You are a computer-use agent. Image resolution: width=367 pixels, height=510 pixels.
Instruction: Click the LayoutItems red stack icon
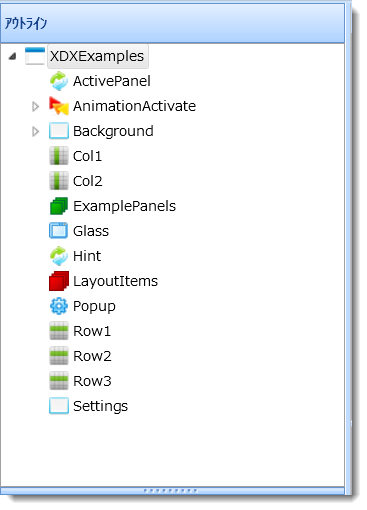(x=59, y=281)
